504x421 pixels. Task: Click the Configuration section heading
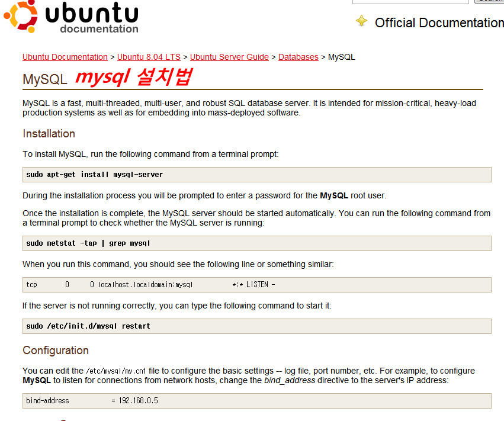pos(56,351)
